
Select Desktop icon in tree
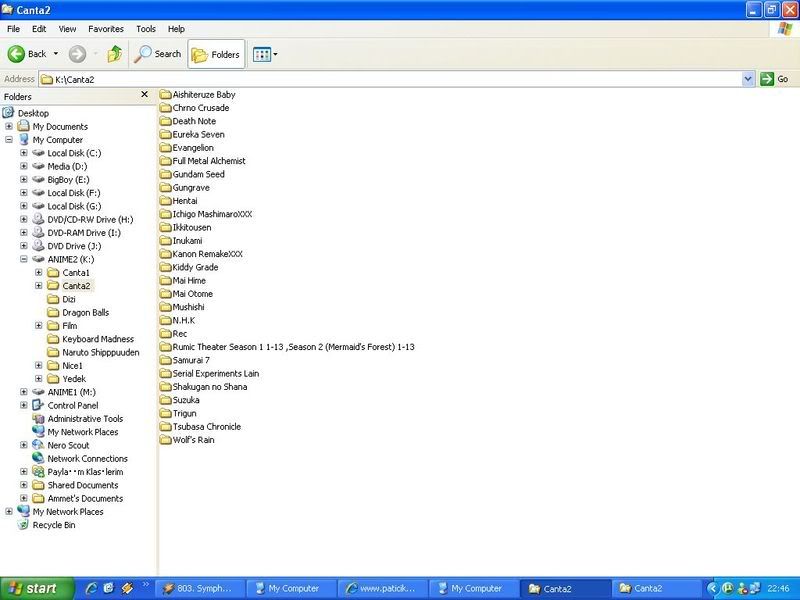pos(8,112)
